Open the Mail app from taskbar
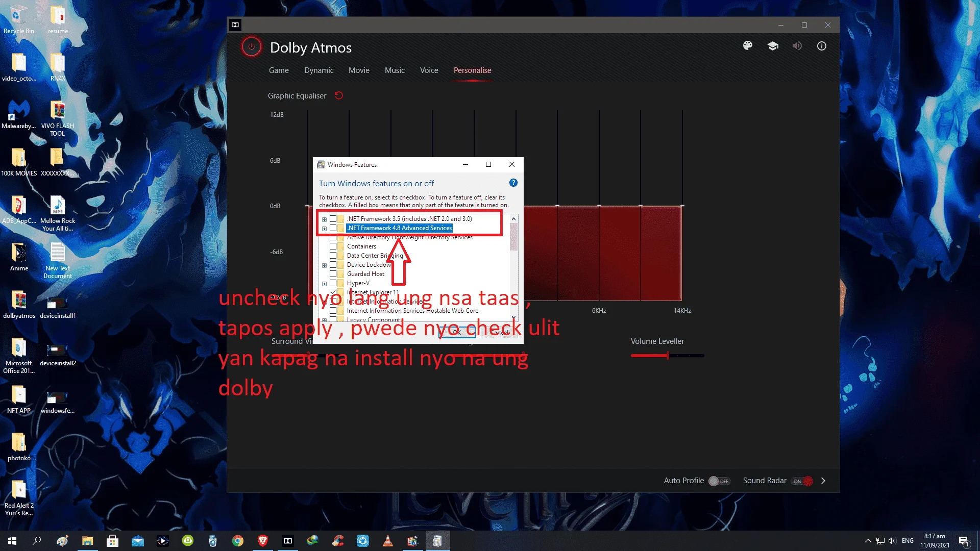Viewport: 980px width, 551px height. (138, 541)
